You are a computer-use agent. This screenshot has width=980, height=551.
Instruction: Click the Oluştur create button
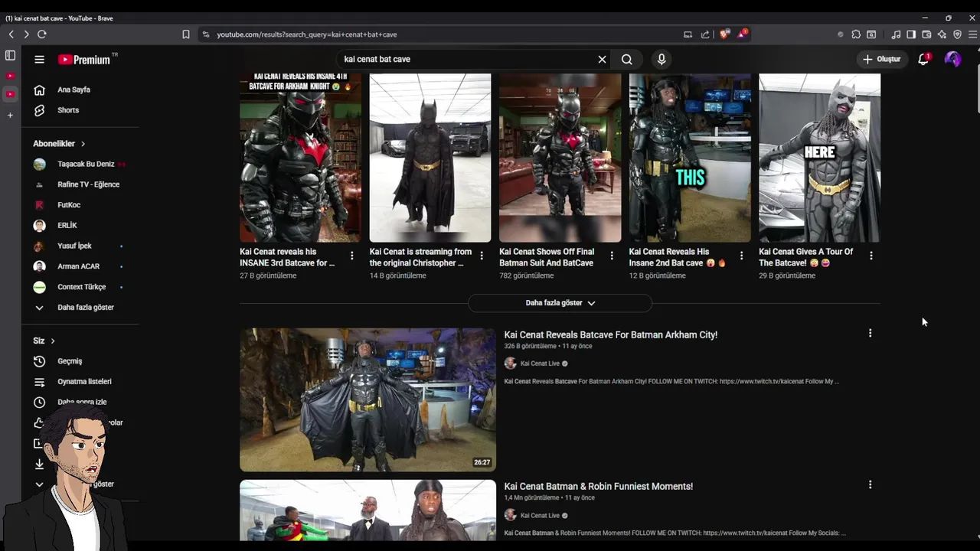[x=882, y=59]
